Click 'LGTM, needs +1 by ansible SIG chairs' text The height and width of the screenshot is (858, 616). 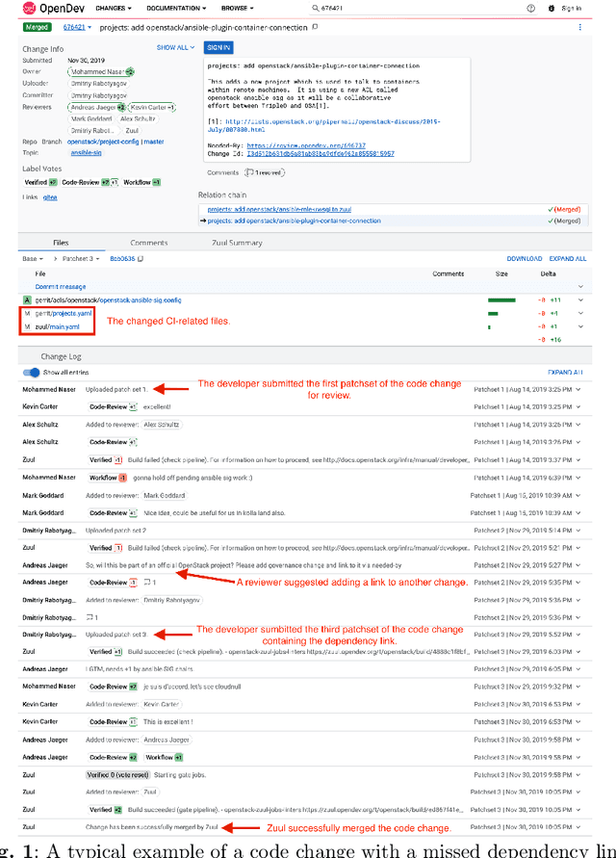pyautogui.click(x=139, y=668)
